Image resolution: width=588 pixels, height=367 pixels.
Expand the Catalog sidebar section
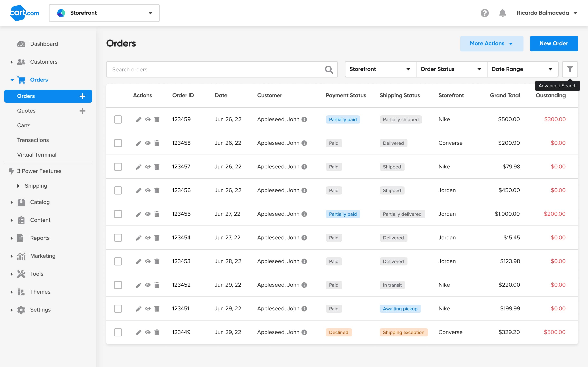[x=11, y=202]
